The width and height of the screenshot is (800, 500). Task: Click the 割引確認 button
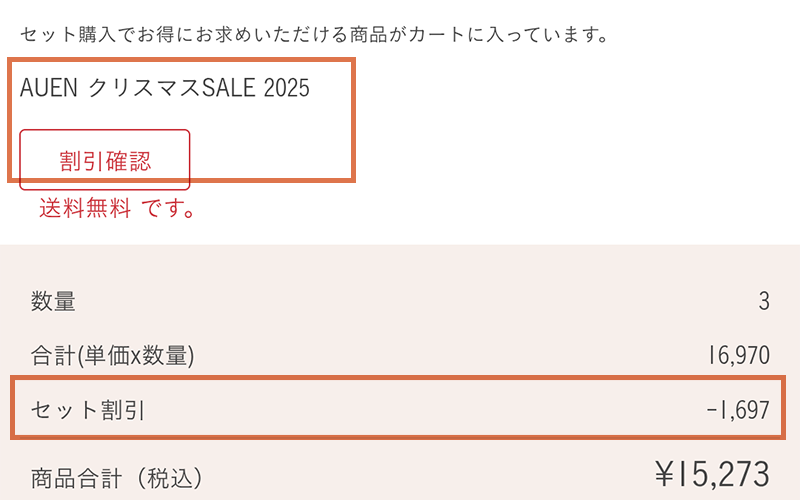pyautogui.click(x=104, y=160)
